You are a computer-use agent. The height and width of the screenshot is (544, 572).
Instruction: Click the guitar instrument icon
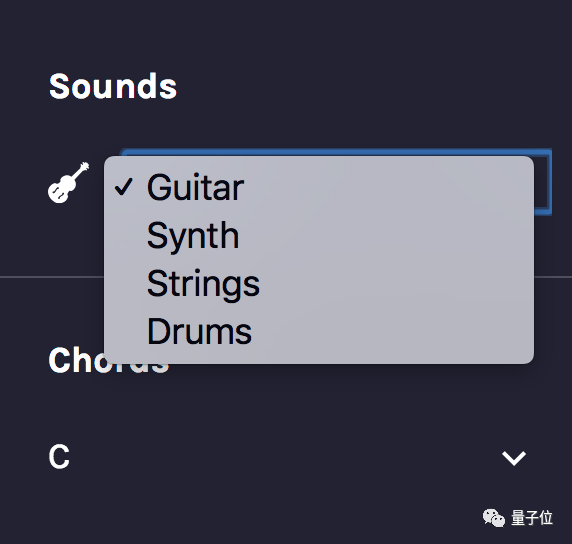click(68, 182)
